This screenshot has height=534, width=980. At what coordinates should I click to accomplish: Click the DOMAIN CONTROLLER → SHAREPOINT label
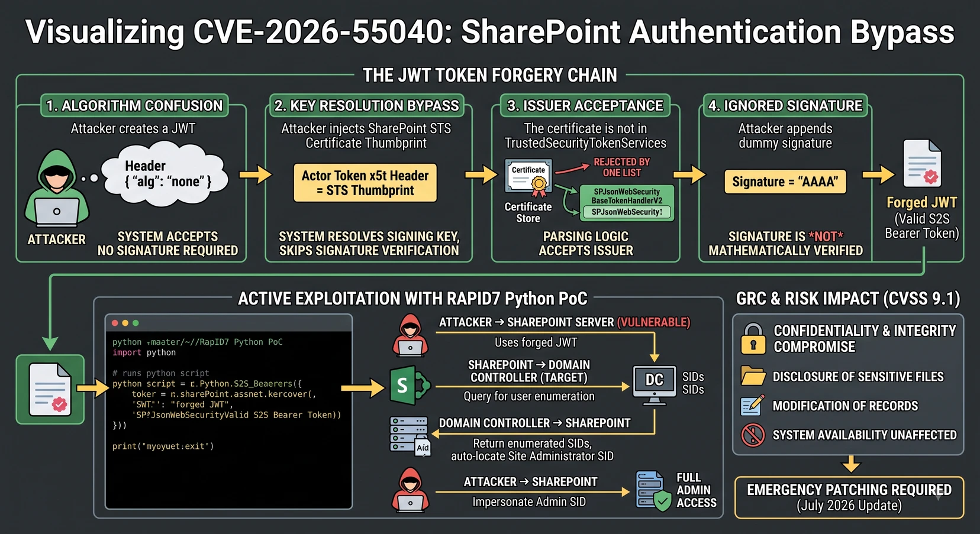point(534,423)
